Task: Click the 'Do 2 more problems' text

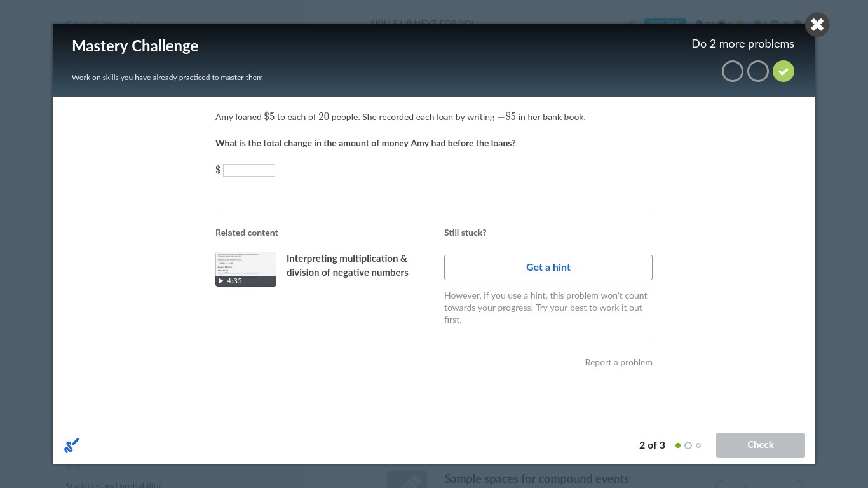Action: 743,44
